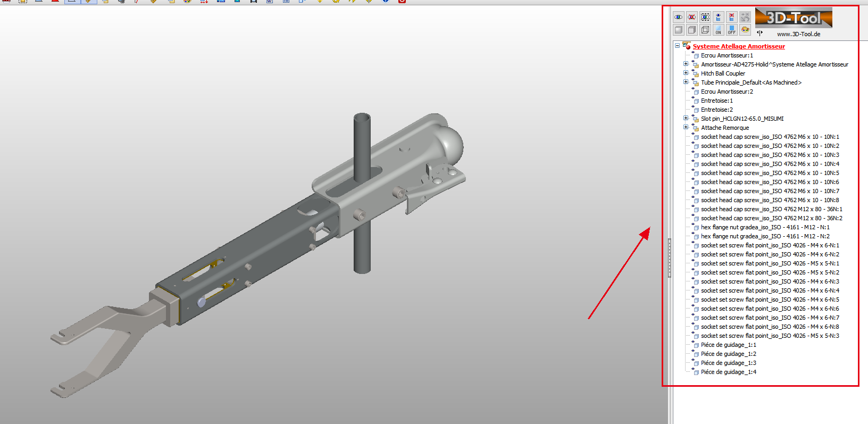The width and height of the screenshot is (868, 424).
Task: Select Ecrou Amortisseur:1 in the tree
Action: pos(727,55)
